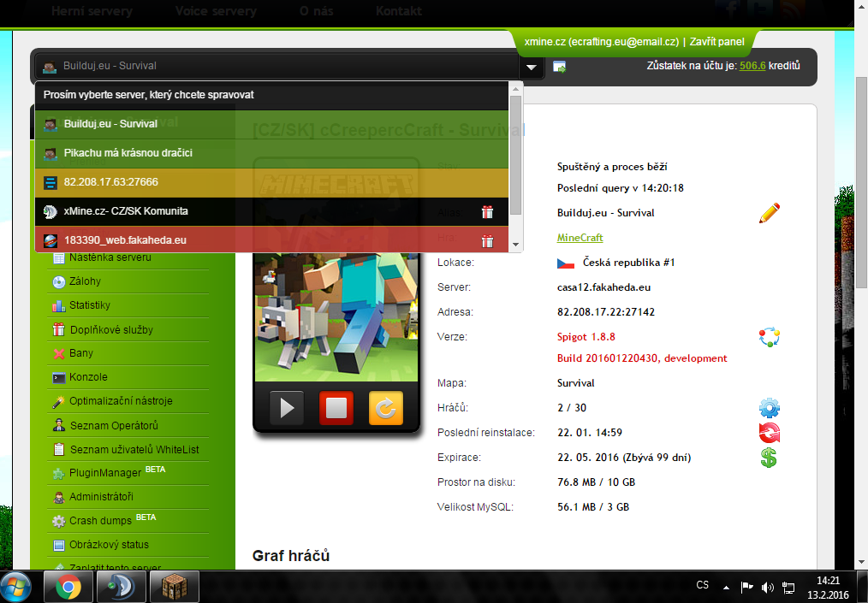
Task: Click the 506.6 credit balance link
Action: [x=752, y=65]
